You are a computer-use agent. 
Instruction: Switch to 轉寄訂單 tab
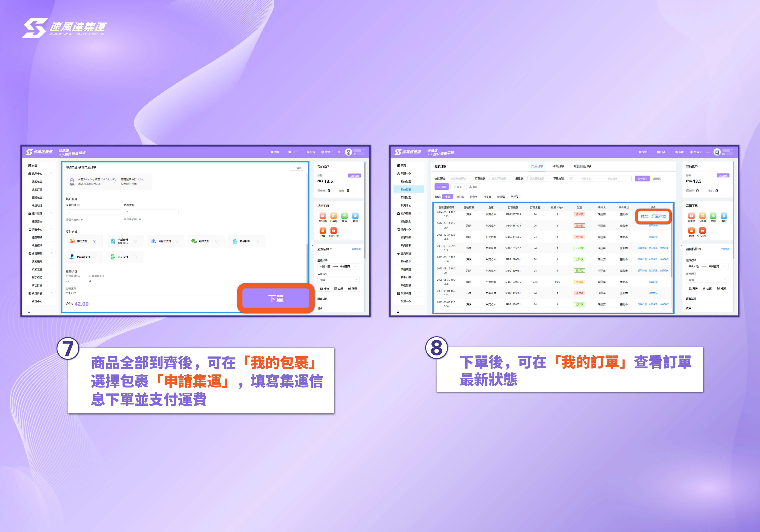pyautogui.click(x=558, y=166)
